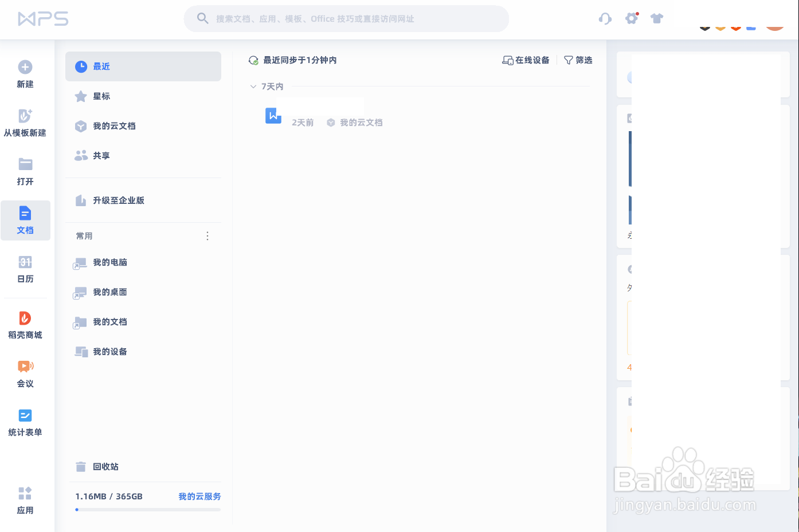This screenshot has width=799, height=532.
Task: Open the 我的云服务 link
Action: tap(198, 496)
